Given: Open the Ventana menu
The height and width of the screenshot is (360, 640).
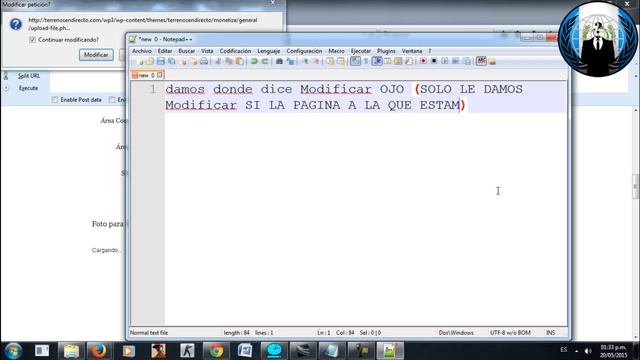Looking at the screenshot, I should [412, 51].
